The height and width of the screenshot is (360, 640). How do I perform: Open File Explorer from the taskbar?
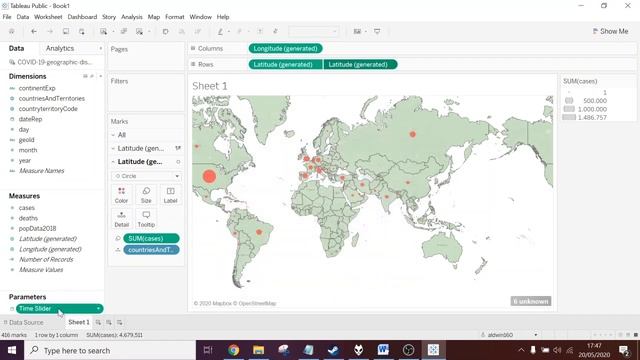pyautogui.click(x=258, y=350)
